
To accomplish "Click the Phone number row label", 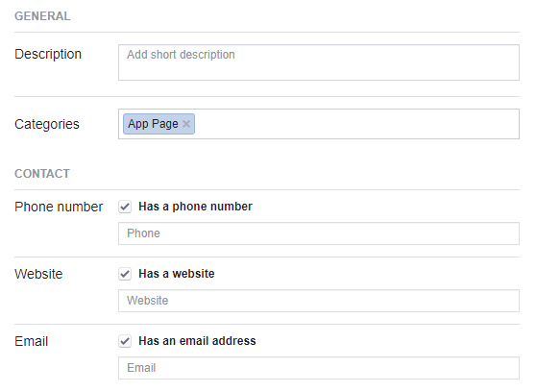I will pos(59,207).
